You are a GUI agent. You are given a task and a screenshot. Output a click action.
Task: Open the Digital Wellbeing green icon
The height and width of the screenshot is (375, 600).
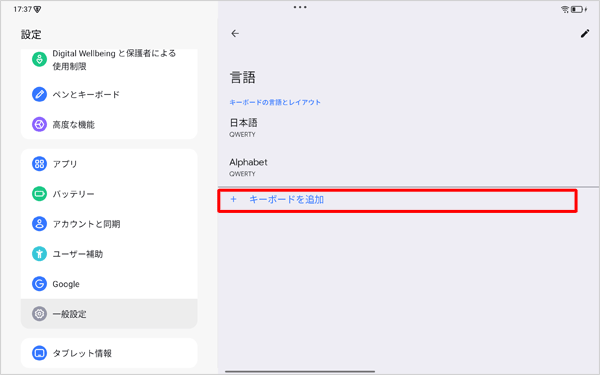point(39,60)
